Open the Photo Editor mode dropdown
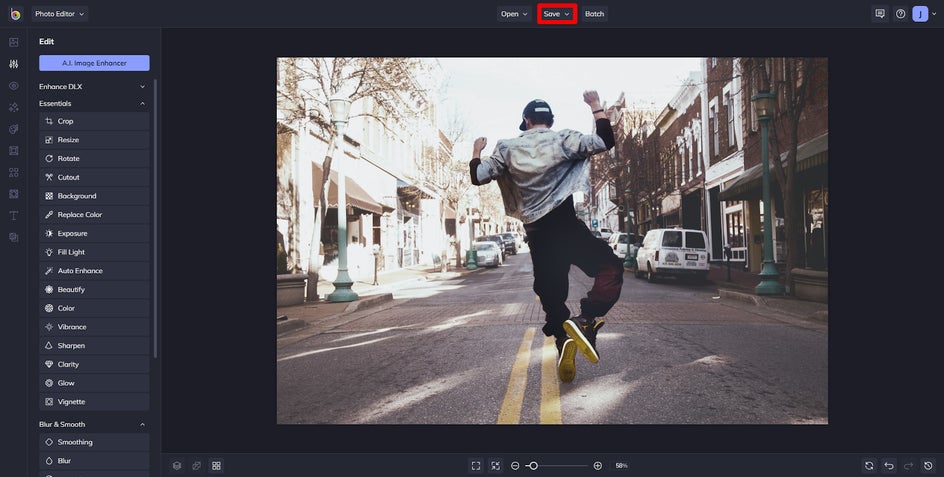The image size is (944, 477). pyautogui.click(x=60, y=14)
